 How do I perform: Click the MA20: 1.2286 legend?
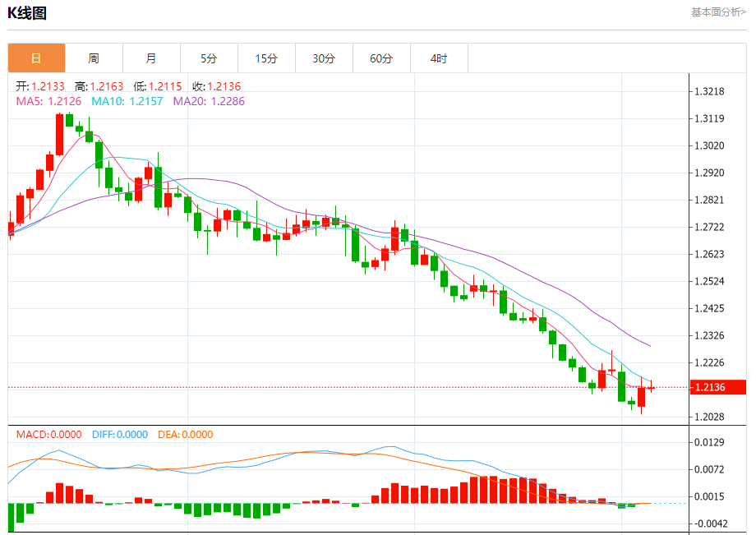point(209,101)
